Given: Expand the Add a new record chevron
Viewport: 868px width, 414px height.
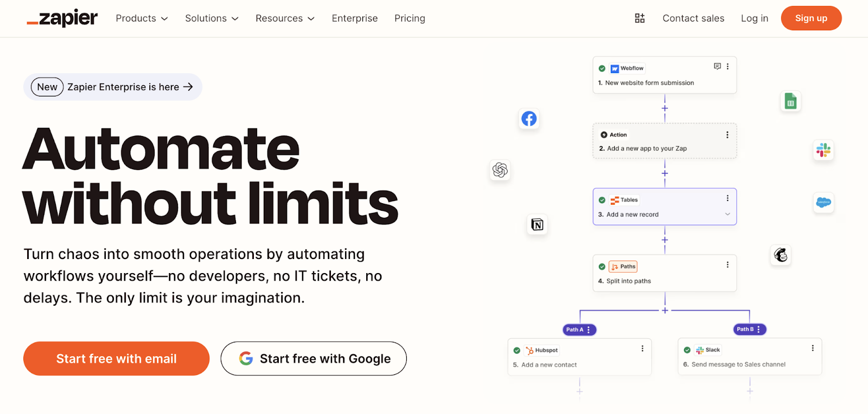Looking at the screenshot, I should [727, 215].
